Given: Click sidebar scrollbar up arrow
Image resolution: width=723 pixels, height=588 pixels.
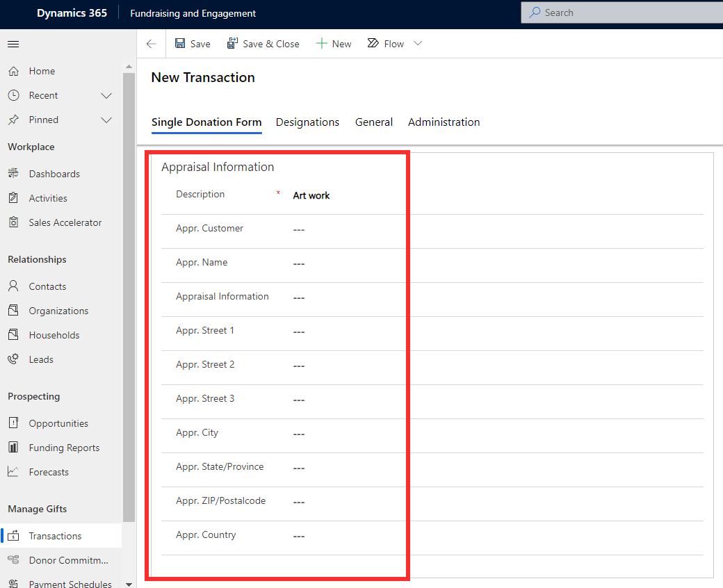Looking at the screenshot, I should [129, 67].
